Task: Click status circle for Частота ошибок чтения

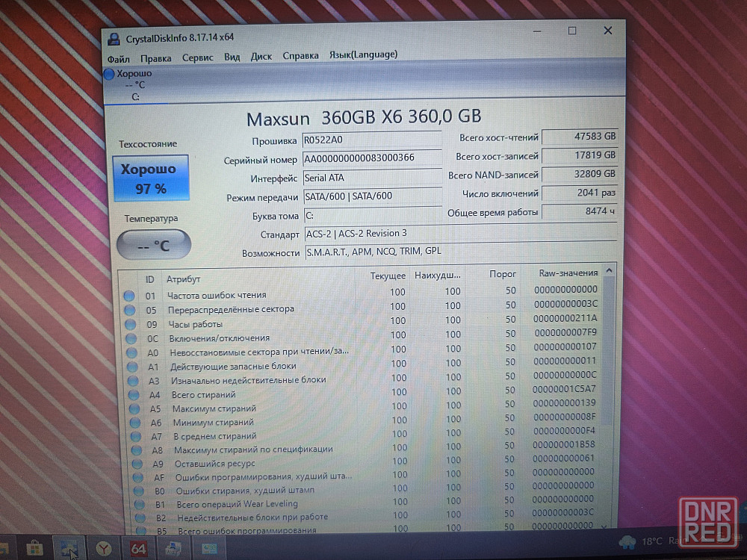Action: (128, 296)
